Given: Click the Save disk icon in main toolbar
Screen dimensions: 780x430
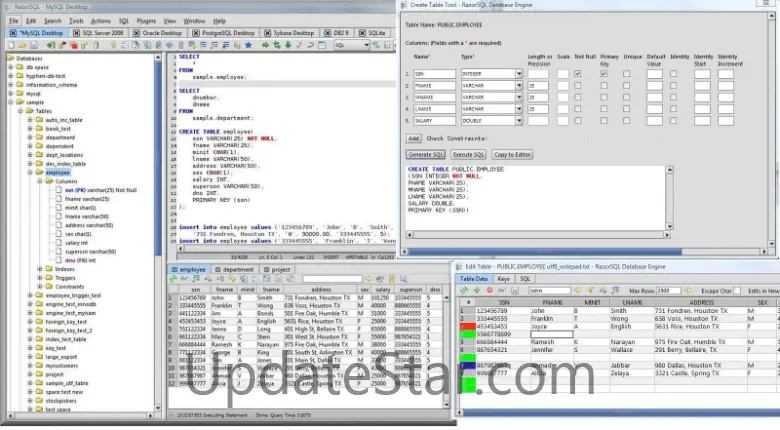Looking at the screenshot, I should [33, 45].
